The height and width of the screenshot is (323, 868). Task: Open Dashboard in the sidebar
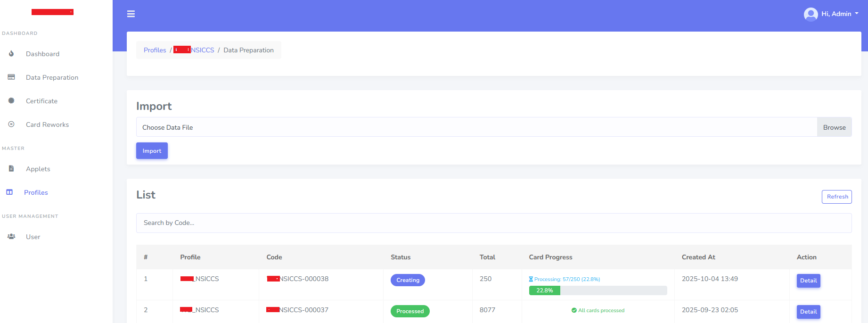point(42,54)
